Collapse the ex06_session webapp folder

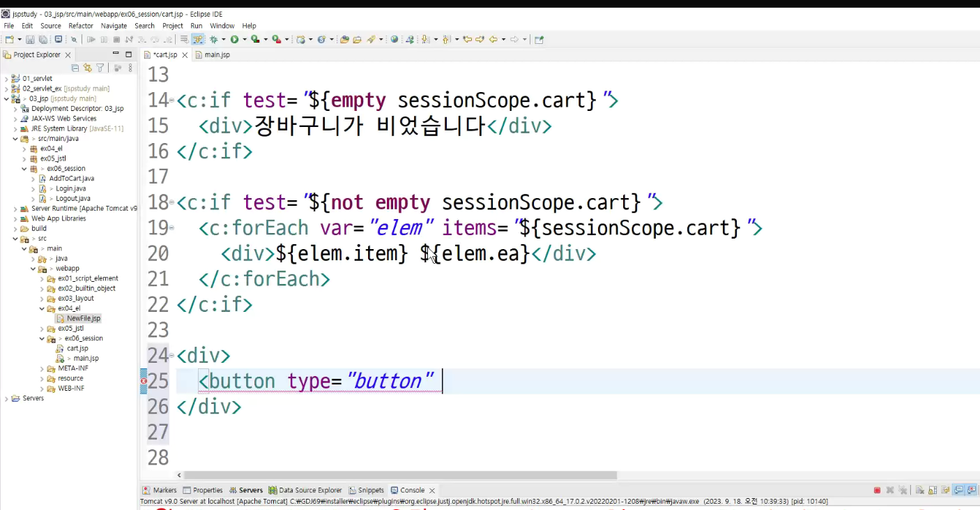click(43, 338)
